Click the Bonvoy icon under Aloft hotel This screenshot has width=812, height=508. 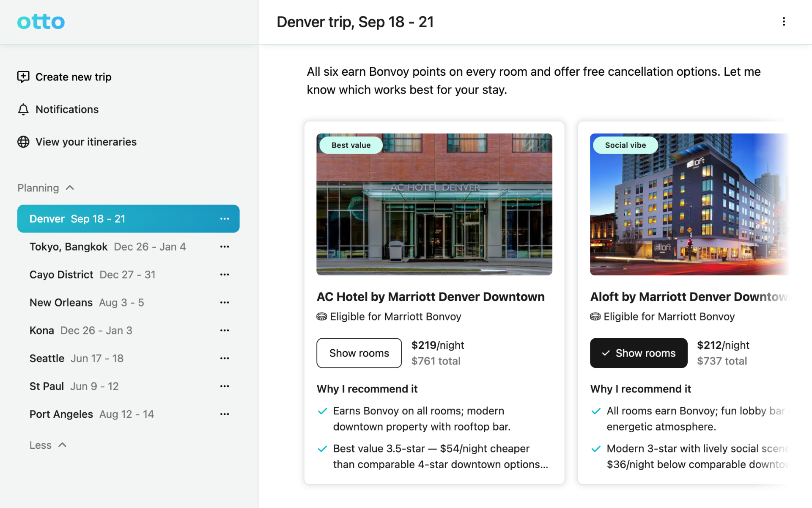point(595,317)
